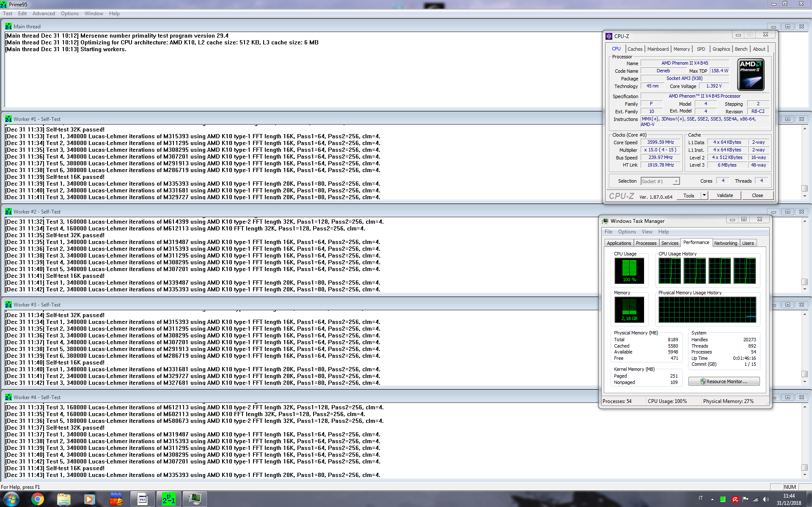Viewport: 812px width, 507px height.
Task: Open the Advanced menu in Prime95
Action: coord(44,14)
